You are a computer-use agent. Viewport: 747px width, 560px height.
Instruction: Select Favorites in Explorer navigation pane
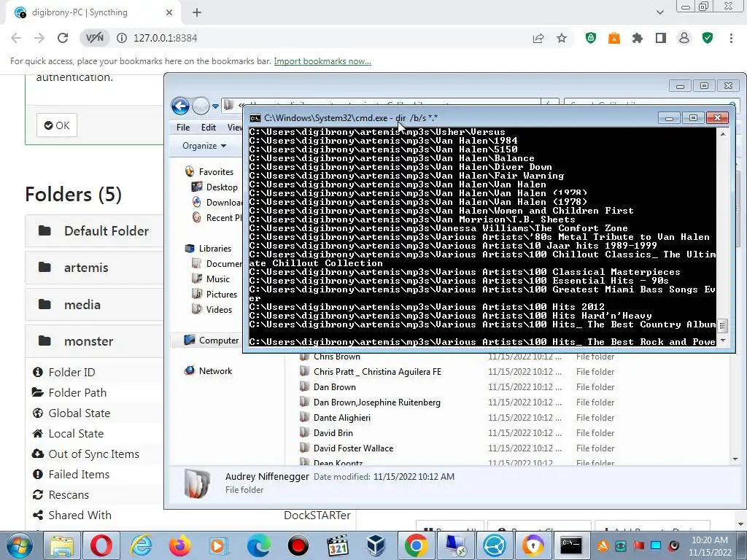coord(209,172)
